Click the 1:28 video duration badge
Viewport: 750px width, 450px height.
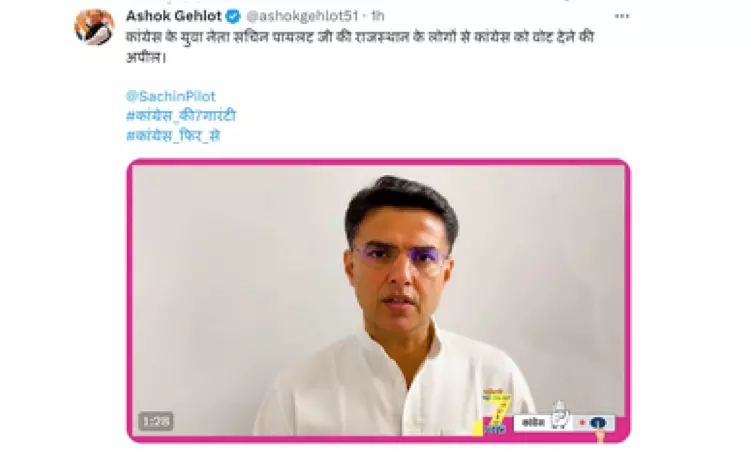[x=156, y=421]
